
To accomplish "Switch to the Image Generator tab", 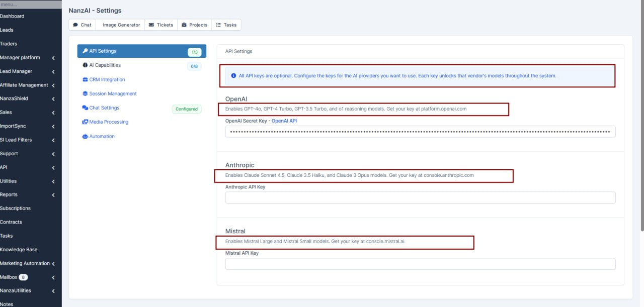I will click(x=121, y=25).
